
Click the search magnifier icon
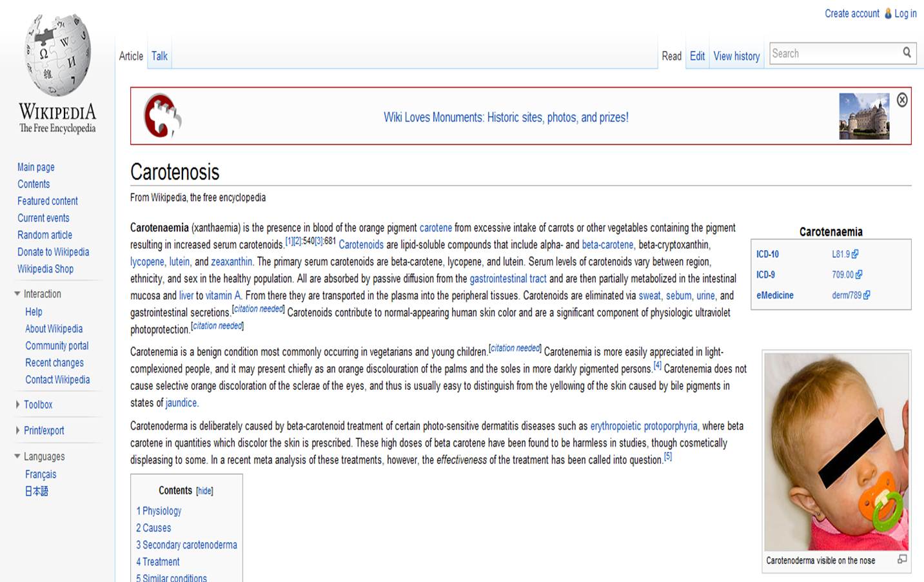coord(907,53)
